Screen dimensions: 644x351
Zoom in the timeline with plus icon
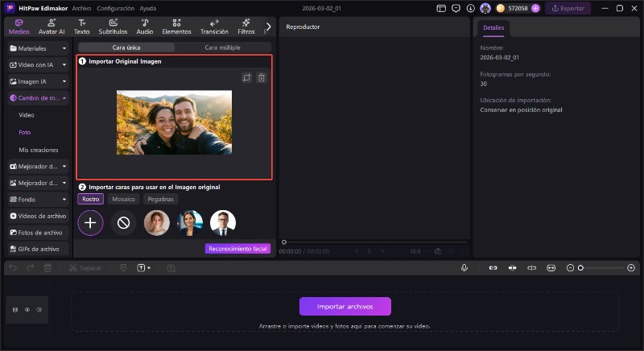pos(631,268)
